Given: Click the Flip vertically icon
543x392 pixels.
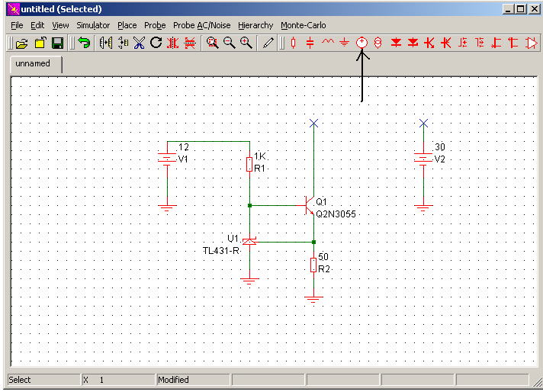Looking at the screenshot, I should (123, 43).
